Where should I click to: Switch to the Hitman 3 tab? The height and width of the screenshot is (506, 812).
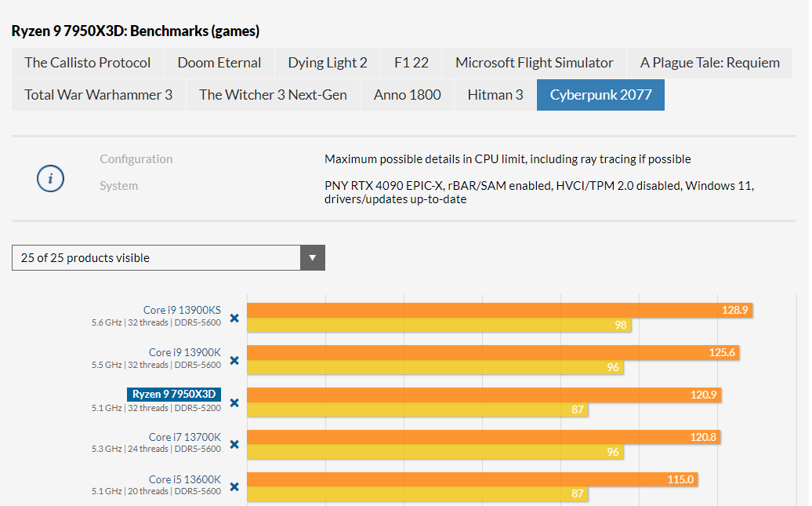495,95
